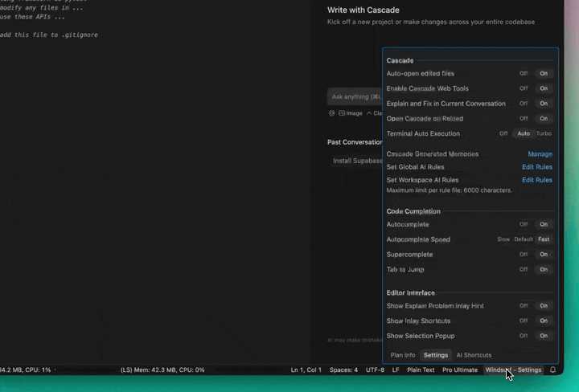Click the 'use these APIs ...' editor line
The width and height of the screenshot is (579, 392).
point(32,17)
